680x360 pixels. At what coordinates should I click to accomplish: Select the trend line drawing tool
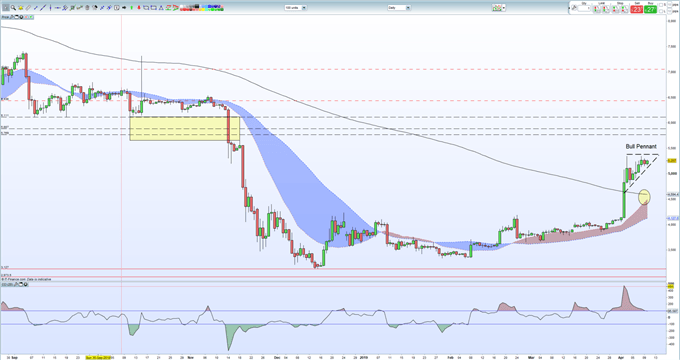pos(43,7)
